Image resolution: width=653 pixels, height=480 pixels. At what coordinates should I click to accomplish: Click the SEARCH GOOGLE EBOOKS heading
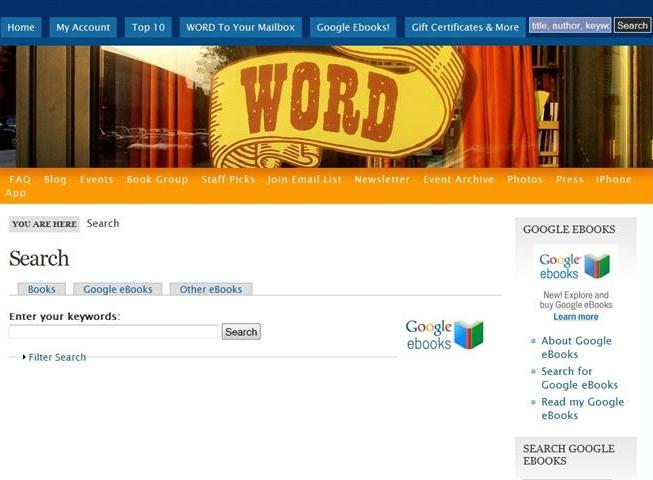[568, 455]
